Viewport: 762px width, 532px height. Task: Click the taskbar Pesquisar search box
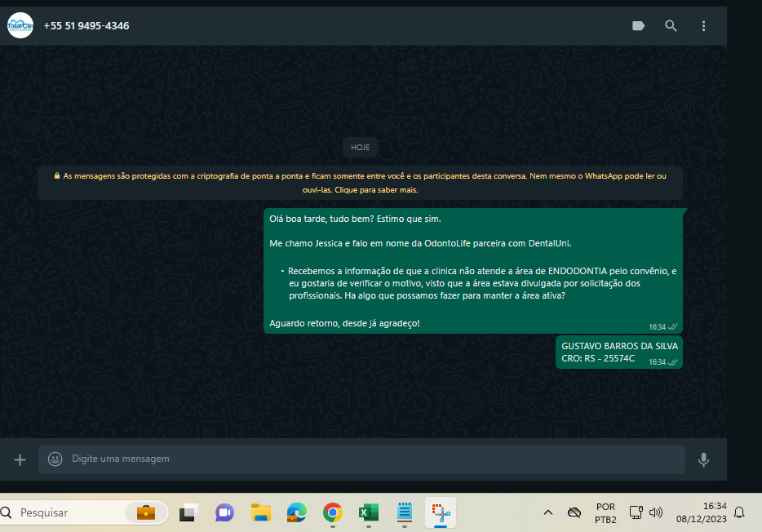click(x=85, y=512)
